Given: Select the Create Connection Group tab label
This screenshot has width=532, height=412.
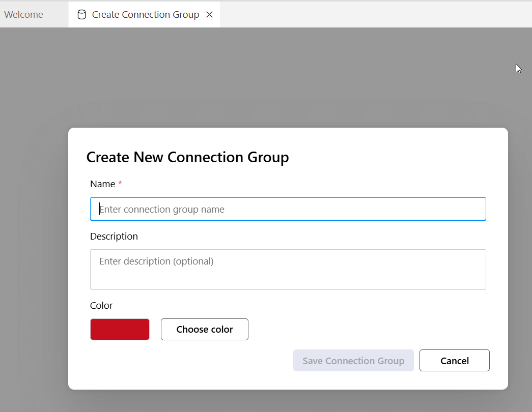Looking at the screenshot, I should [x=145, y=15].
